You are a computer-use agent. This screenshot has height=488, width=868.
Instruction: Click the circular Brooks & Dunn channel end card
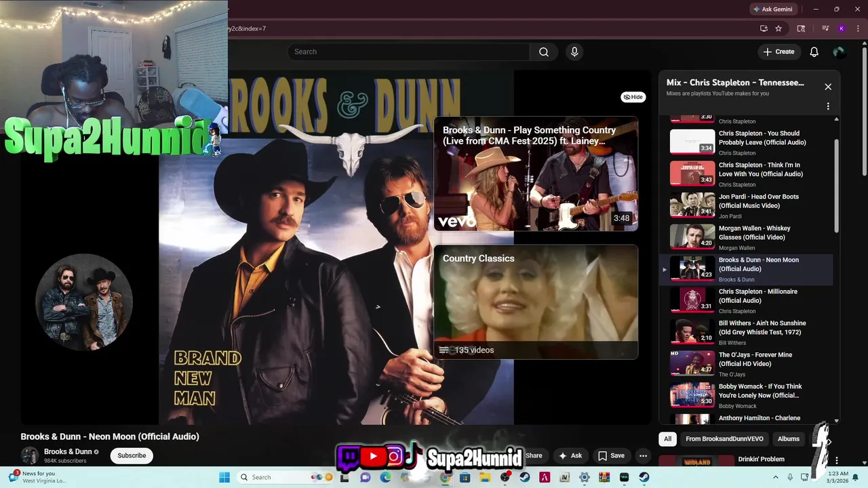coord(84,302)
